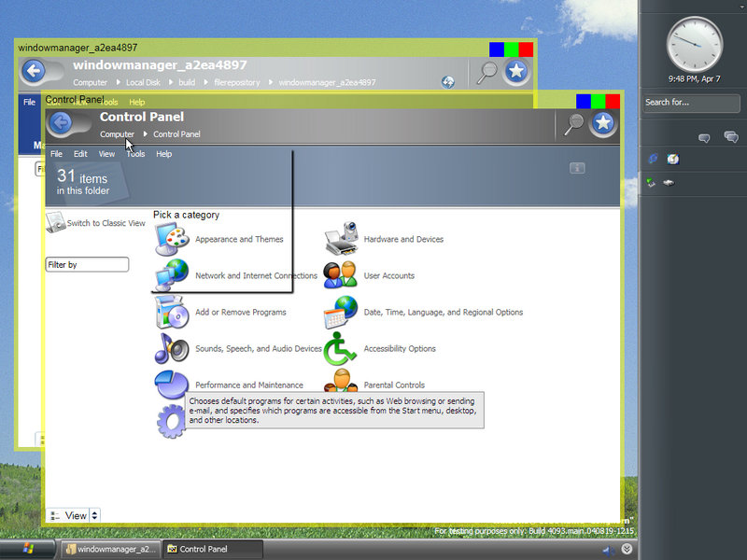Open sidebar options arrow at top
This screenshot has height=560, width=747.
(742, 7)
